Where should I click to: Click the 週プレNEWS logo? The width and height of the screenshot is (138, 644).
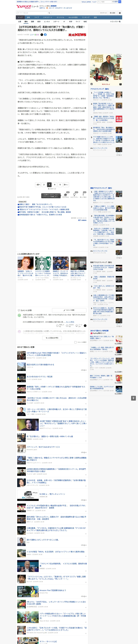click(77, 35)
